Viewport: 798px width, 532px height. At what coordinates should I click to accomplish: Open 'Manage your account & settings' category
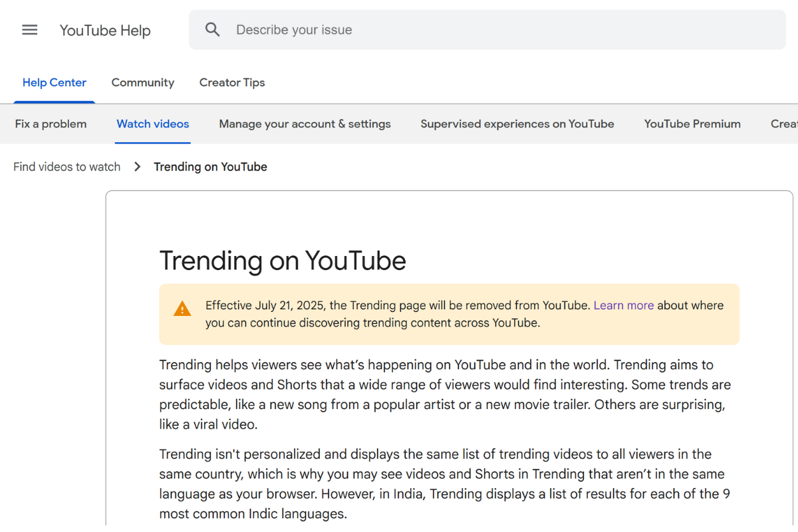[x=305, y=124]
